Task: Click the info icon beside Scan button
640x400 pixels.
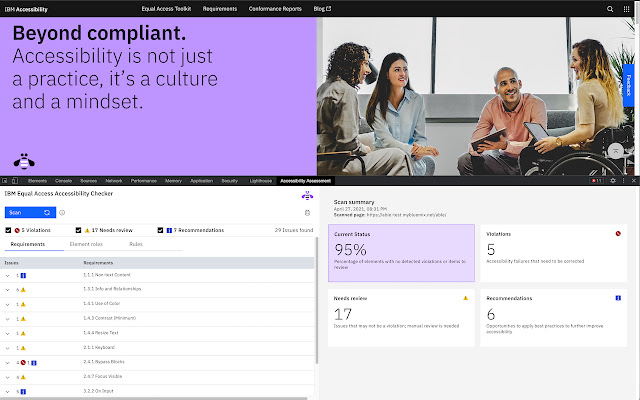Action: pyautogui.click(x=62, y=212)
